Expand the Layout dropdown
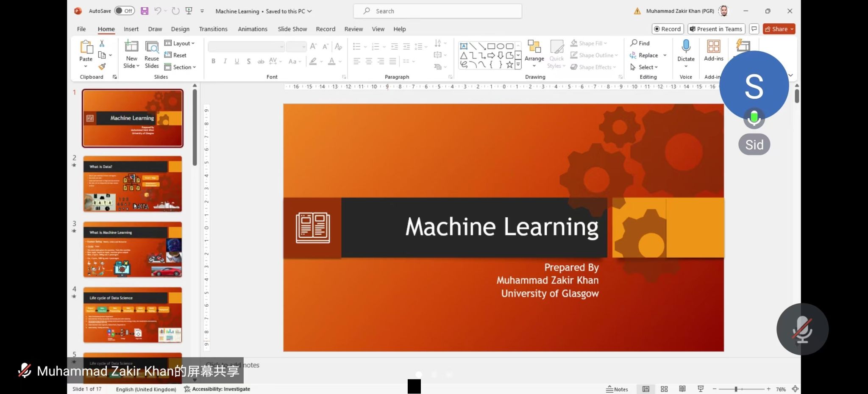Screen dimensions: 868x394 click(x=180, y=43)
